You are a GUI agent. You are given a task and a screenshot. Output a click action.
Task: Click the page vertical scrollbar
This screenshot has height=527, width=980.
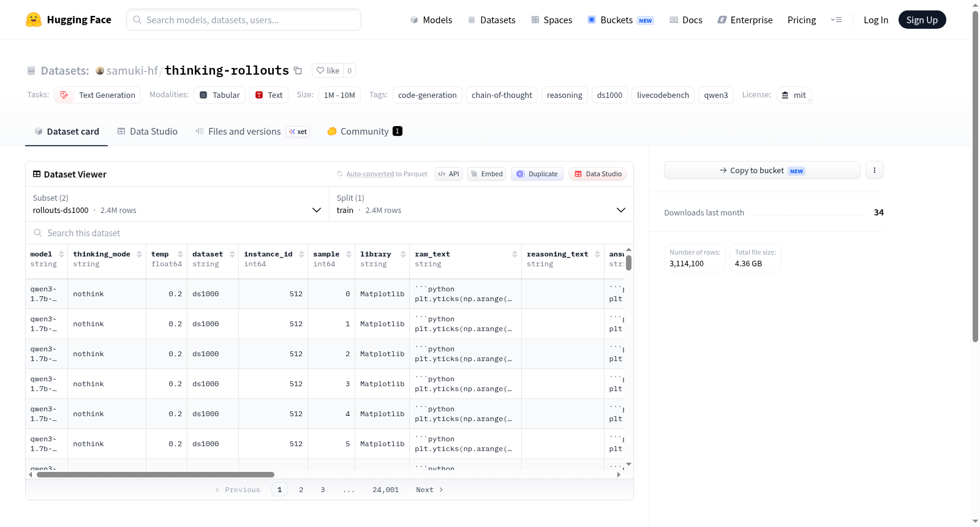(976, 176)
